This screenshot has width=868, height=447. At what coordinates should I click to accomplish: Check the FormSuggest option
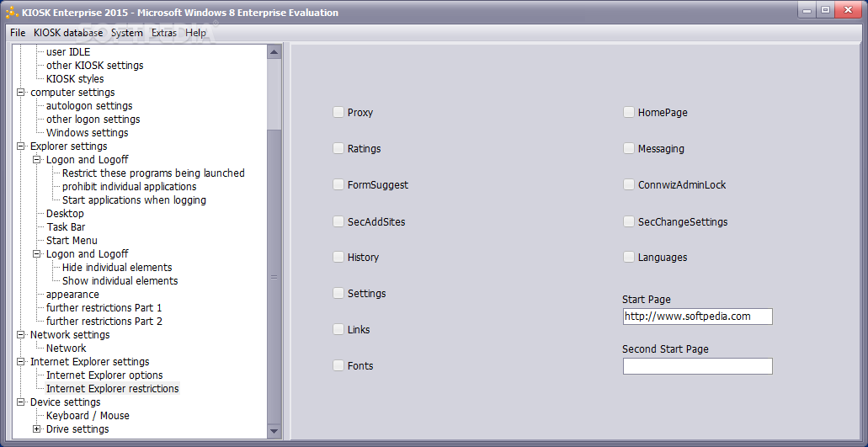pyautogui.click(x=338, y=184)
